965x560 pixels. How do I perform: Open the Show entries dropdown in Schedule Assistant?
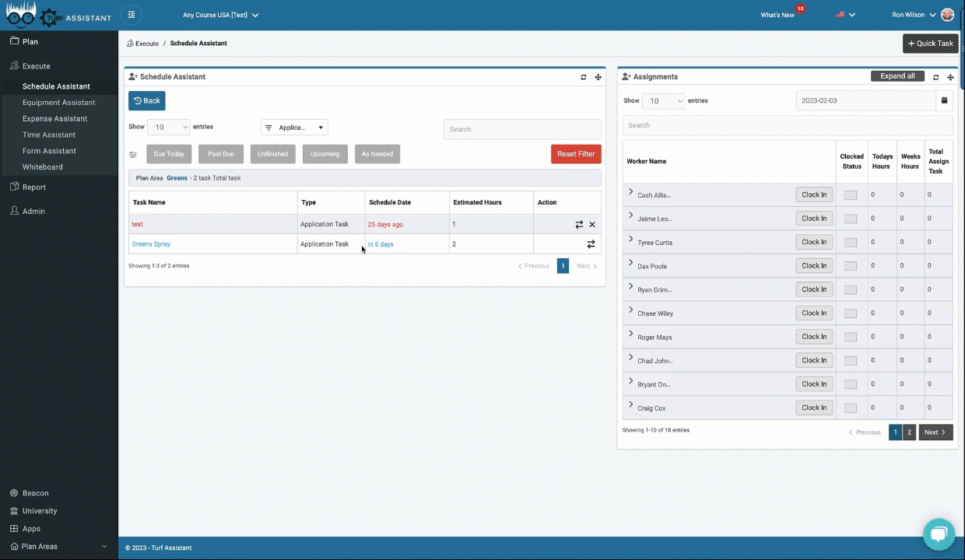click(x=168, y=127)
